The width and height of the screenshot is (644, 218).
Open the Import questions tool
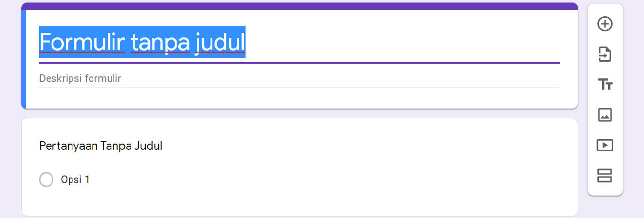[x=605, y=54]
